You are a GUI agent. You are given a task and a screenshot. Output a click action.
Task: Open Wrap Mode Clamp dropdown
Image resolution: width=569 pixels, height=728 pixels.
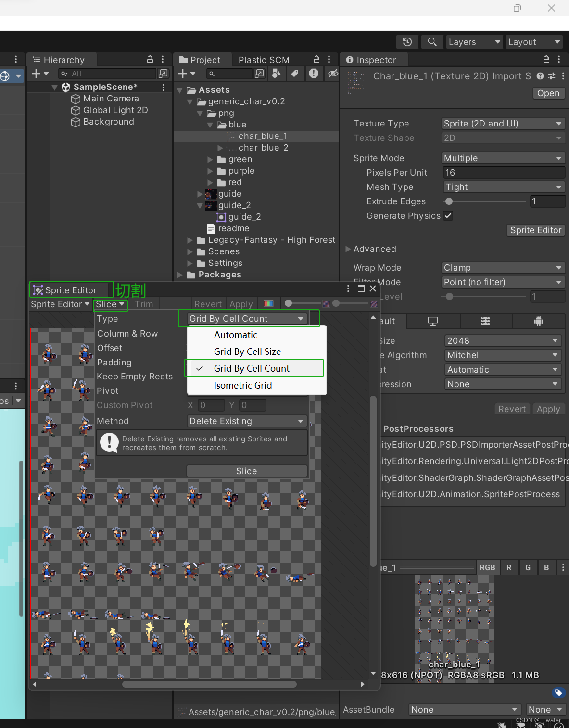[x=503, y=268]
